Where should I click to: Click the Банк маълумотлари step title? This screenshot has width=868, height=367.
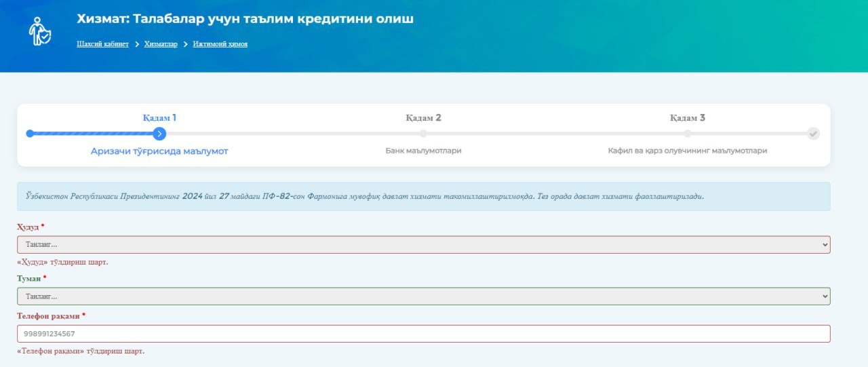tap(423, 151)
